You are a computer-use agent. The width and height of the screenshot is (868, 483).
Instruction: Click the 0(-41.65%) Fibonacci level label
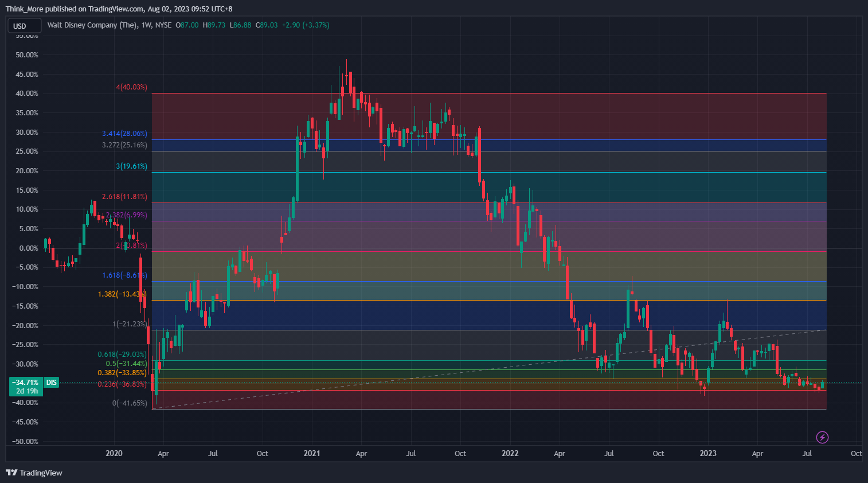coord(130,403)
